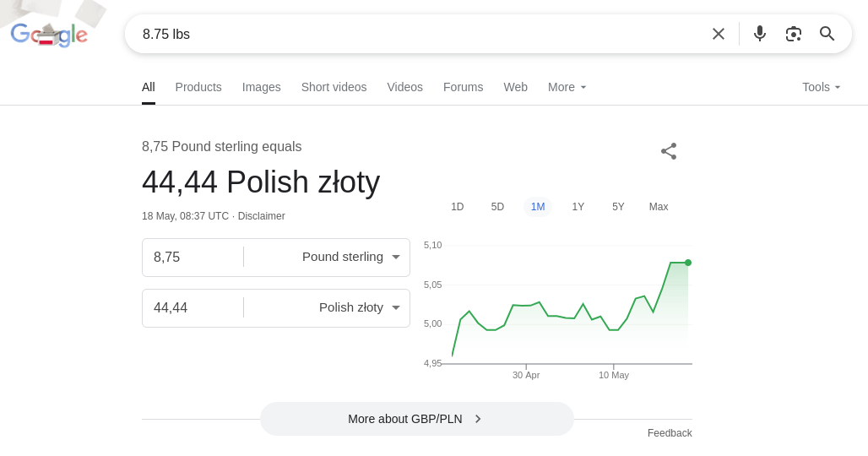Switch chart to 1Y range
This screenshot has height=456, width=868.
(x=578, y=207)
